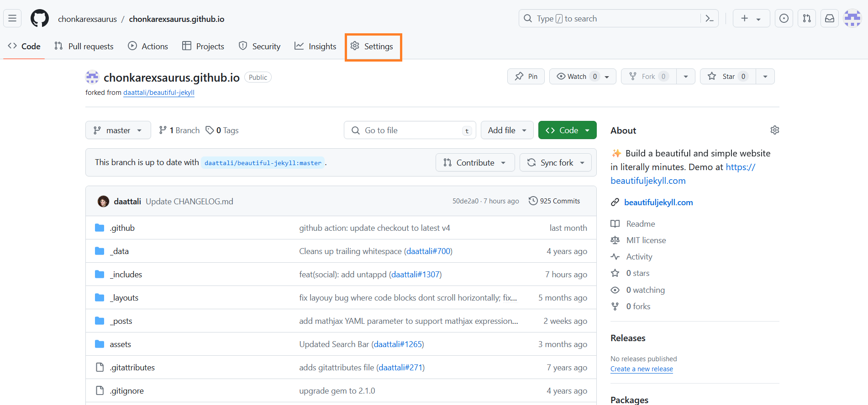Open beautifuljekyll.com website link
The image size is (868, 405).
[x=658, y=202]
